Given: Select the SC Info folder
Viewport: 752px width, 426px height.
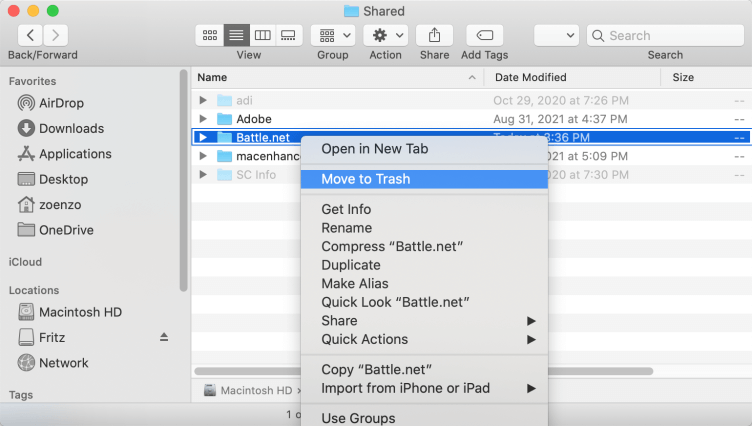Looking at the screenshot, I should click(x=256, y=175).
